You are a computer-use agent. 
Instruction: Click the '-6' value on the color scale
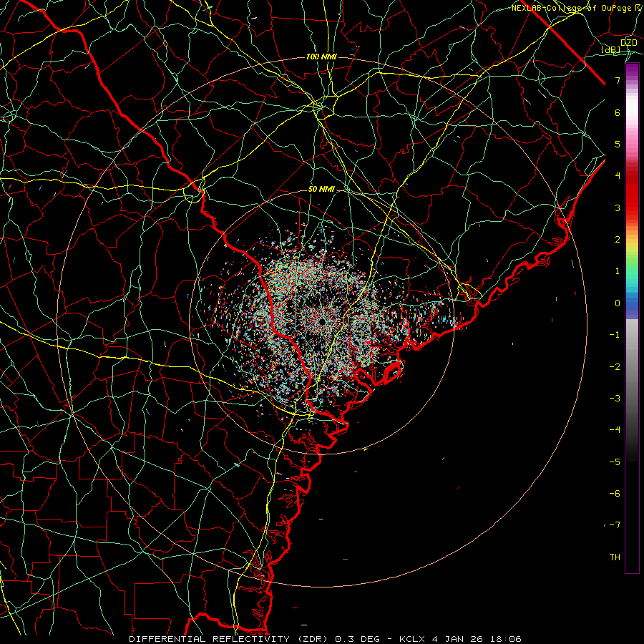pos(615,494)
